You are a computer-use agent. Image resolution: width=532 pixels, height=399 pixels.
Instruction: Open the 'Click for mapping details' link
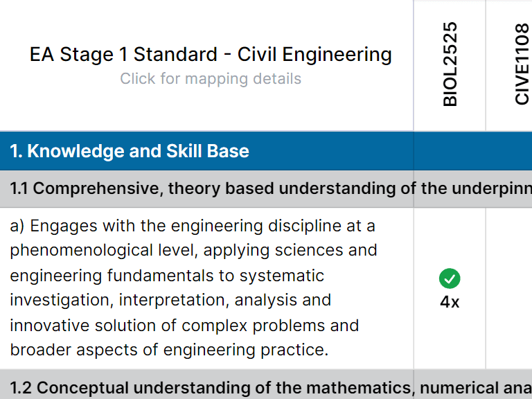[x=211, y=78]
